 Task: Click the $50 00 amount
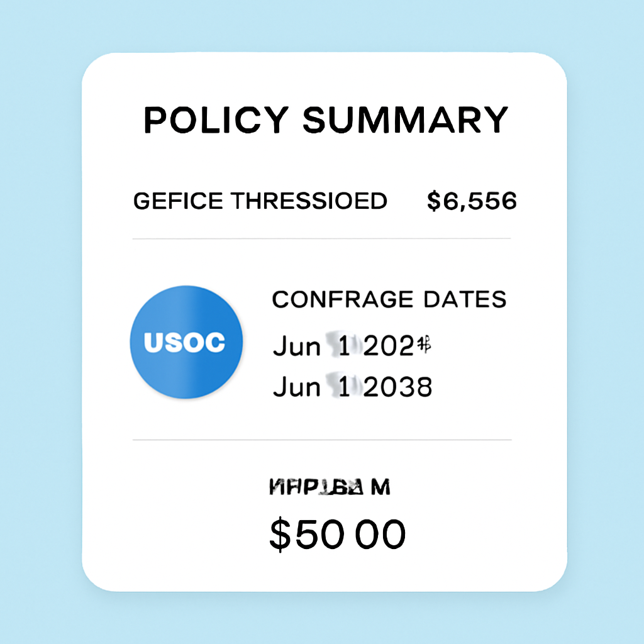[338, 535]
